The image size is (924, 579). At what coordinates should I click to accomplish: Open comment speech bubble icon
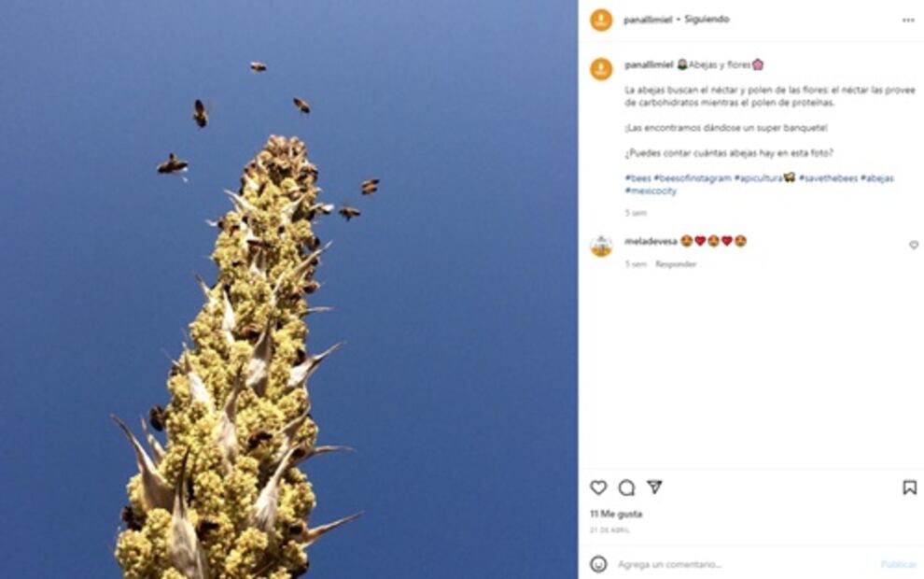click(626, 487)
